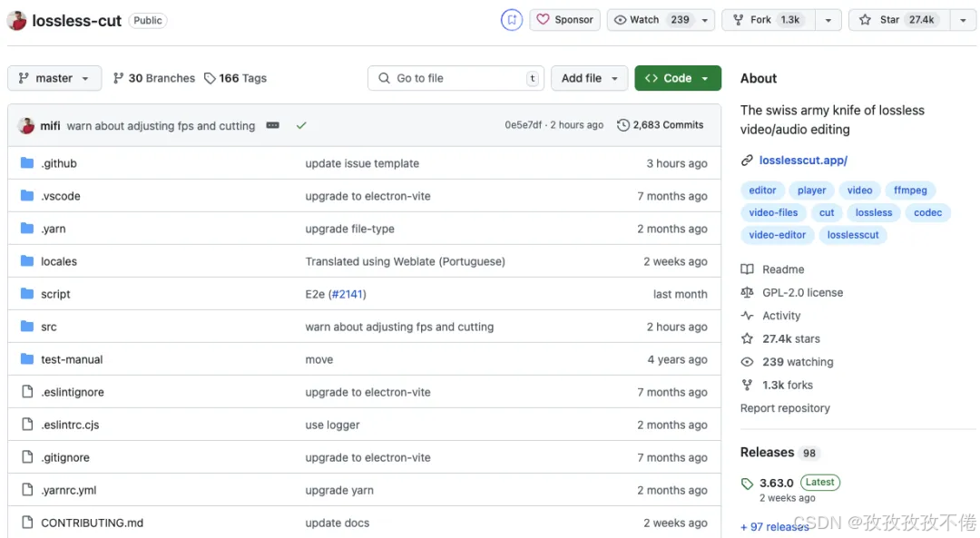Click the file icon next to .gitignore

(x=27, y=456)
